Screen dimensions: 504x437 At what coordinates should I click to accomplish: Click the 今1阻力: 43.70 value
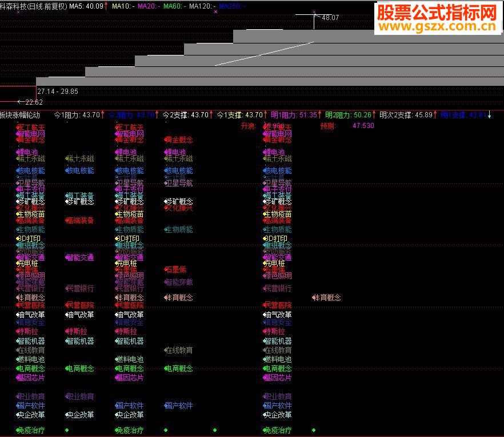click(77, 115)
